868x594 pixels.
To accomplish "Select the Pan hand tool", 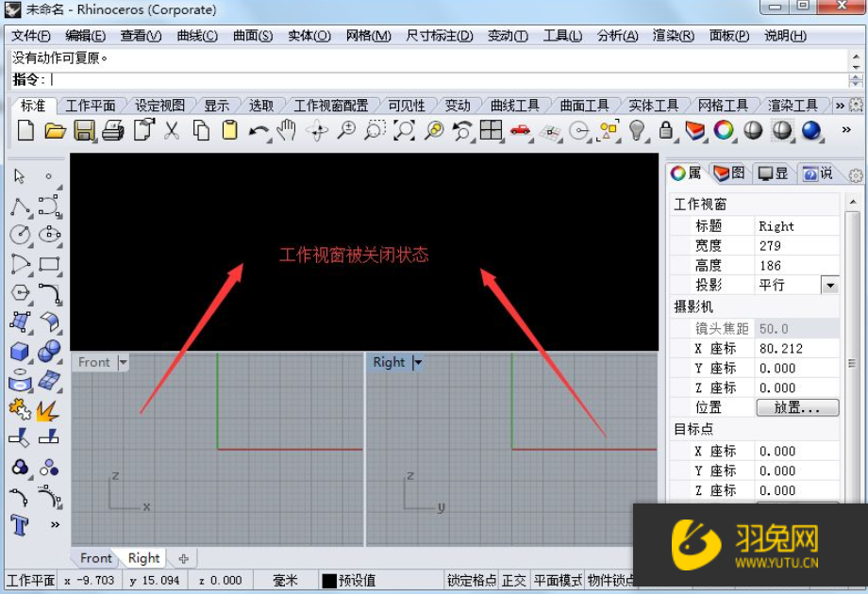I will click(287, 131).
